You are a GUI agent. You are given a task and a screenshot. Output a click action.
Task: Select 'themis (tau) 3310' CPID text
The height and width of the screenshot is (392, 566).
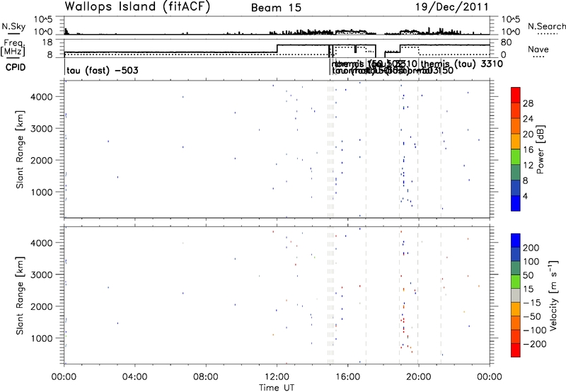pos(462,64)
